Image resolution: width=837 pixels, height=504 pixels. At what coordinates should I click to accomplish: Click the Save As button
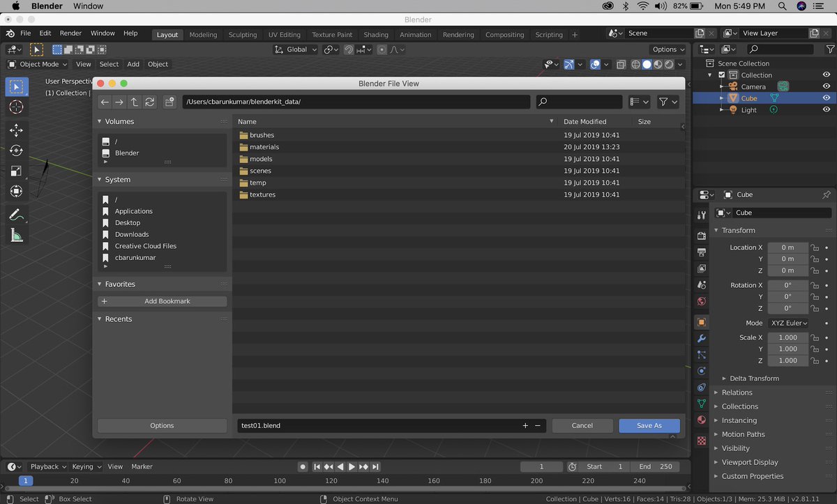pyautogui.click(x=649, y=425)
